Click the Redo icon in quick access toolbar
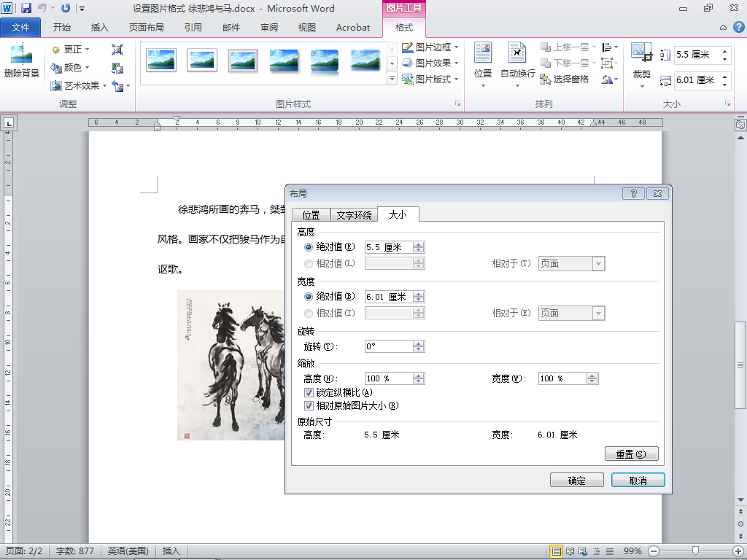The width and height of the screenshot is (747, 560). 66,8
